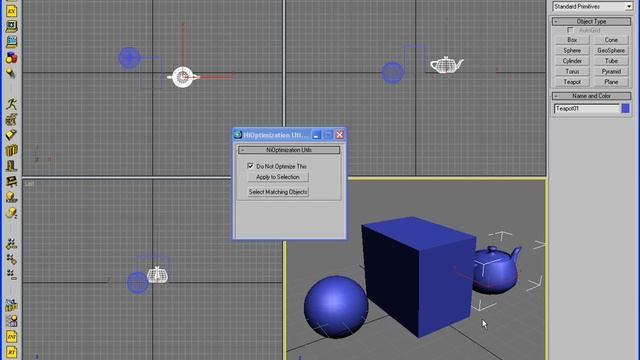Collapse the NiOptimization Utils rollout header
The width and height of the screenshot is (640, 360).
pyautogui.click(x=289, y=150)
